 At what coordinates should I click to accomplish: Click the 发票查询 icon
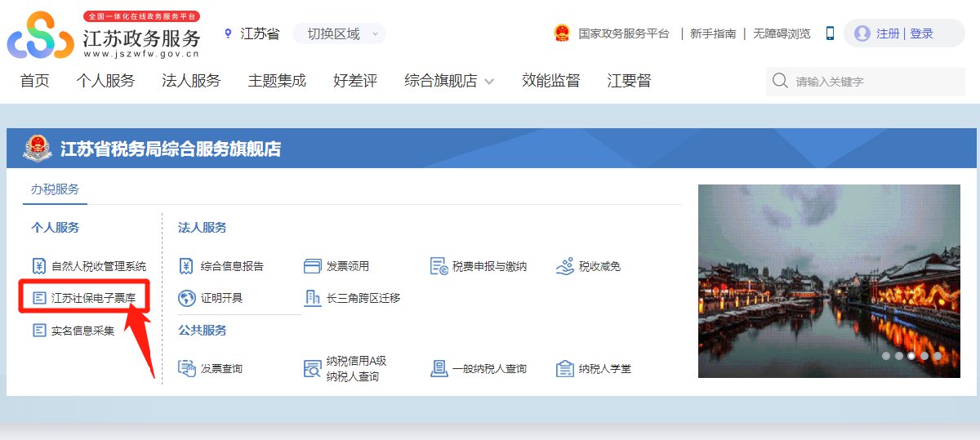(x=187, y=368)
